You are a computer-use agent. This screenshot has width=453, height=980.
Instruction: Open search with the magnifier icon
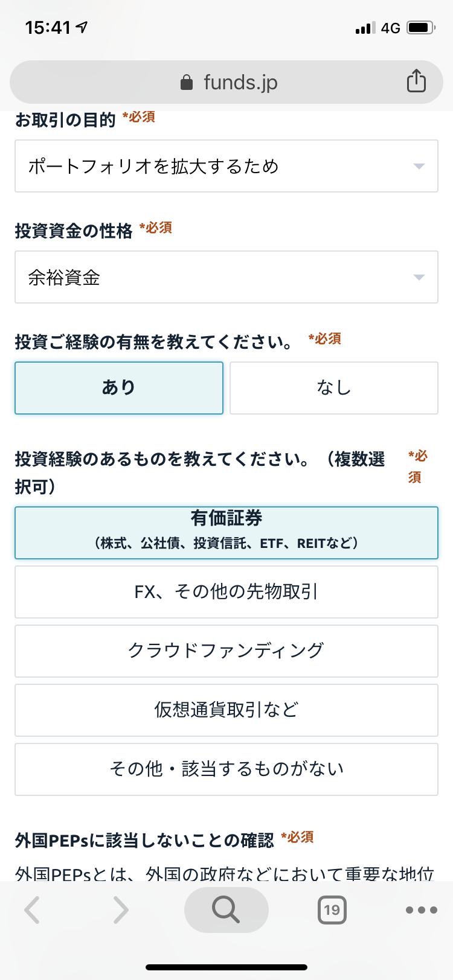pos(226,910)
